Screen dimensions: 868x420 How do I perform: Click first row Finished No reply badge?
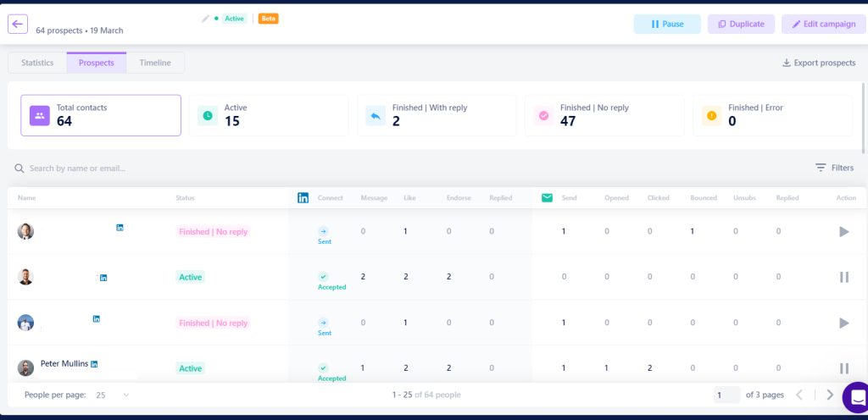pyautogui.click(x=213, y=231)
